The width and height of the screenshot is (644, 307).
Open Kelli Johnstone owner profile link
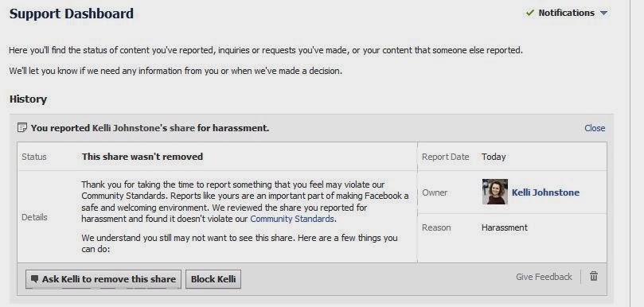[x=545, y=192]
